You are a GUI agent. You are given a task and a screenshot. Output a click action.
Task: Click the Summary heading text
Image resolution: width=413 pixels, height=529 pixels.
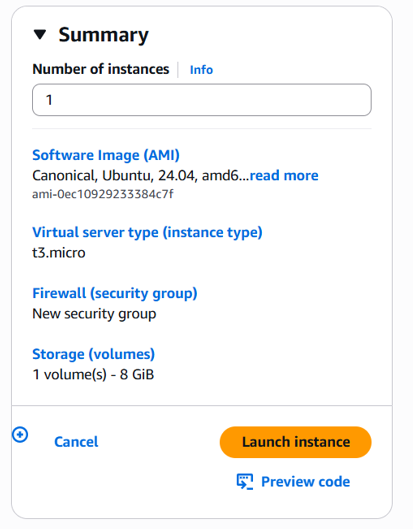(104, 35)
